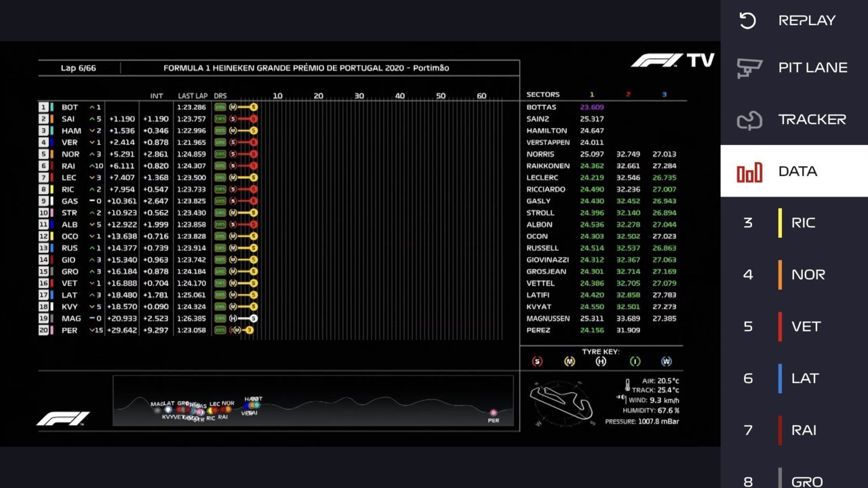Click the F1 TV logo

tap(673, 60)
